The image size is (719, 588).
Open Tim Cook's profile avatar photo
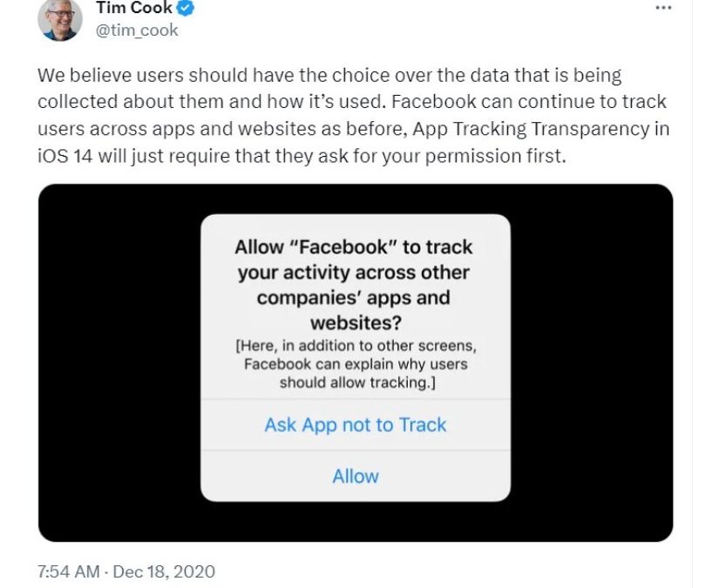(x=59, y=19)
